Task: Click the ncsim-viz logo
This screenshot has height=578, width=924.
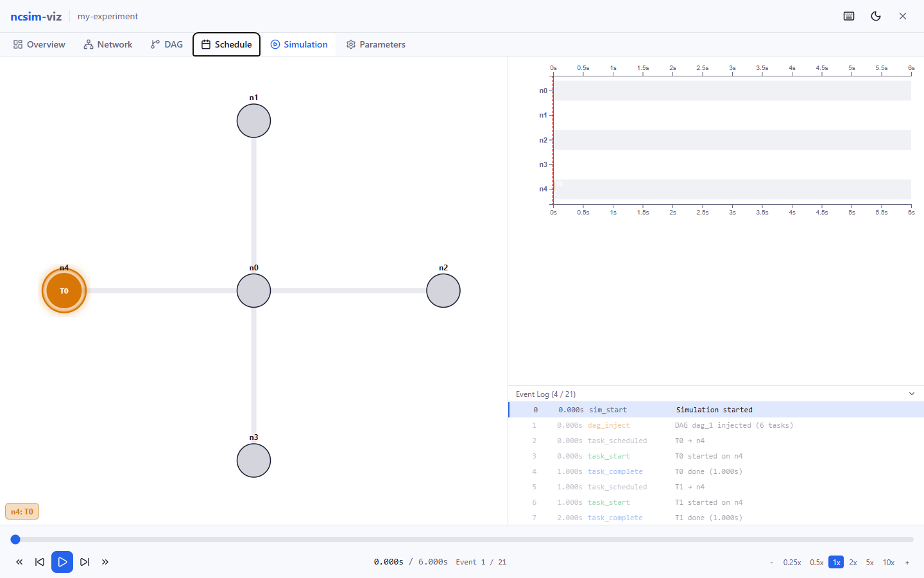Action: click(x=36, y=16)
